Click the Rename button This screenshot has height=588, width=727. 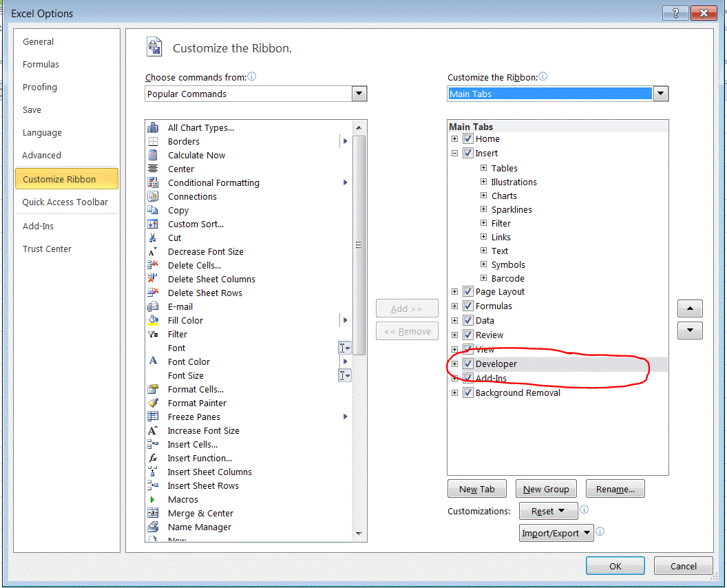tap(615, 489)
